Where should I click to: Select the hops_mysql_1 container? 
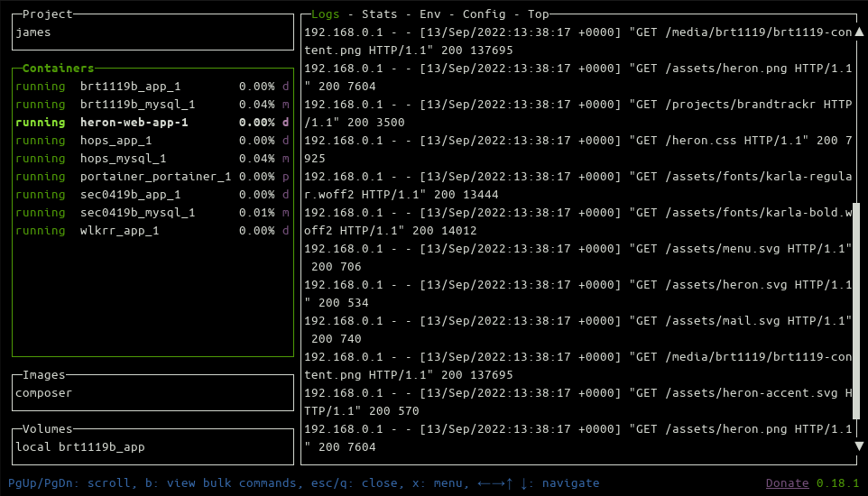pyautogui.click(x=152, y=159)
